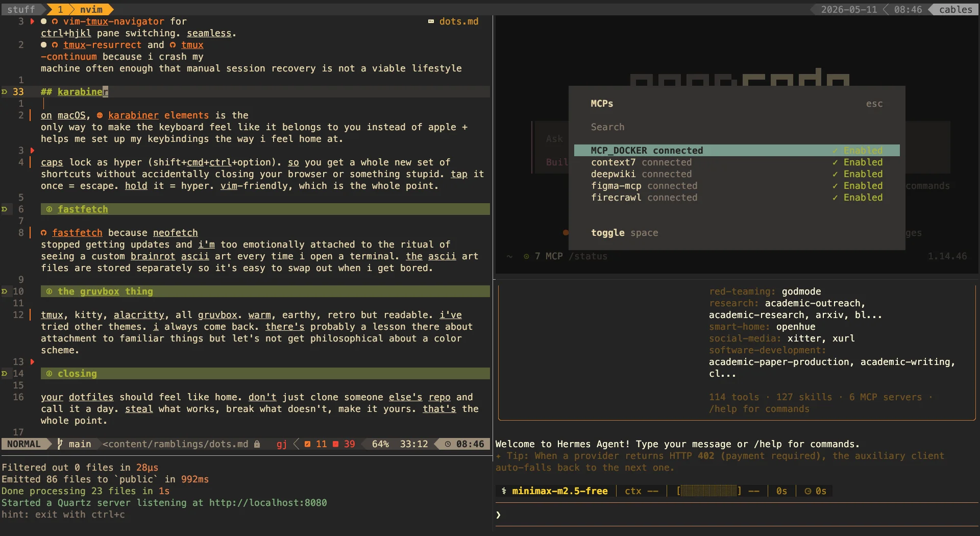
Task: Click the error diagnostics icon beside 39
Action: 335,444
